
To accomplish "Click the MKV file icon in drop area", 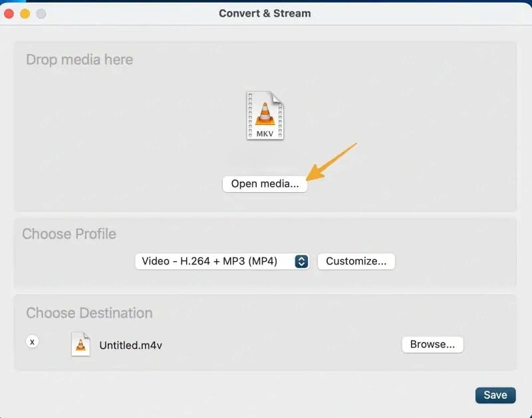I will pyautogui.click(x=265, y=115).
